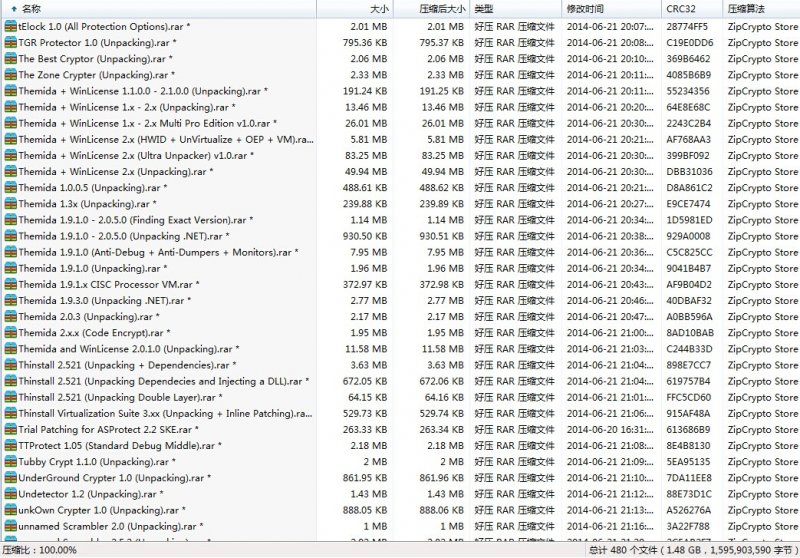Click the 2014-06-21 21:00 modified time cell
Viewport: 800px width, 558px height.
point(610,333)
